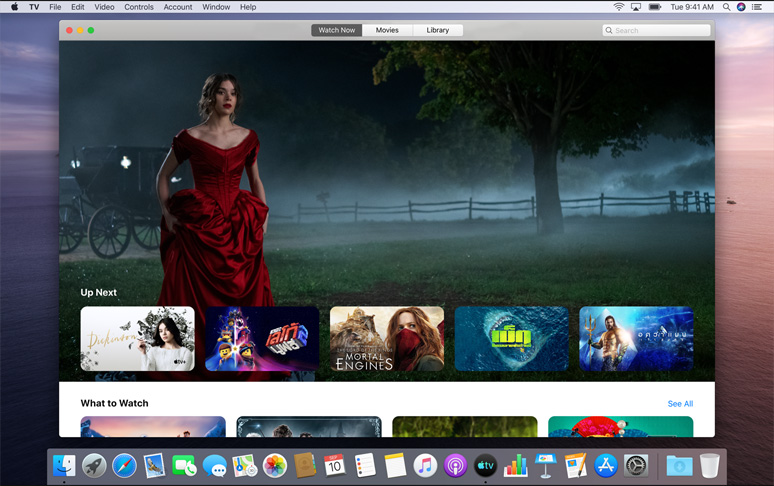774x486 pixels.
Task: Click the Wi-Fi status icon
Action: pos(619,7)
